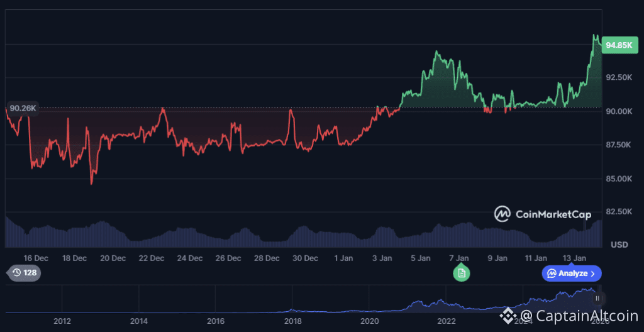Select 2012 on the bottom navigator timeline
Viewport: 644px width, 332px height.
62,321
